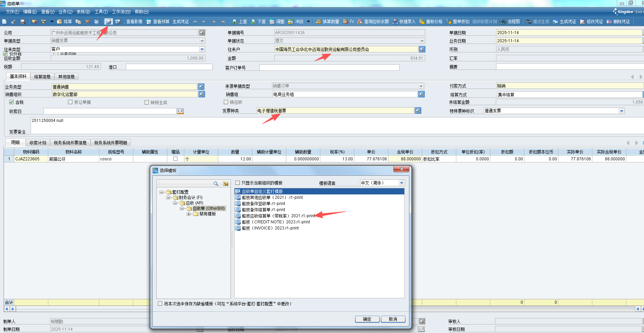Click the save floppy disk toolbar icon
This screenshot has height=333, width=644.
[x=23, y=21]
